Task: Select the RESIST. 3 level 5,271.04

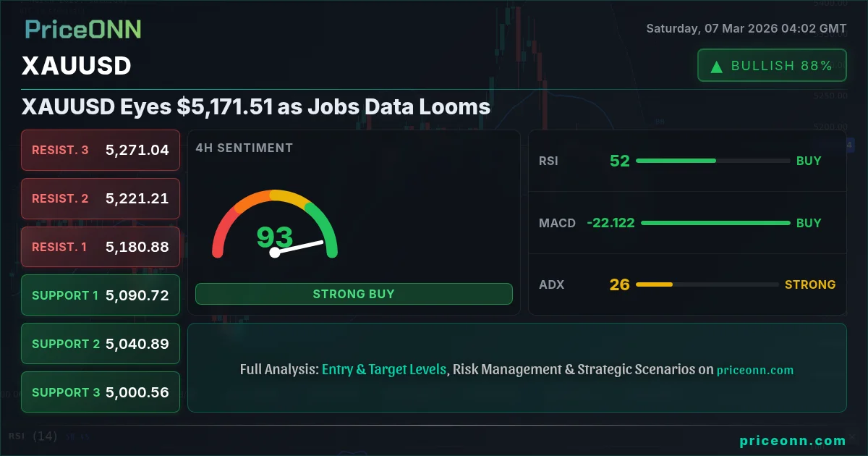Action: (101, 150)
